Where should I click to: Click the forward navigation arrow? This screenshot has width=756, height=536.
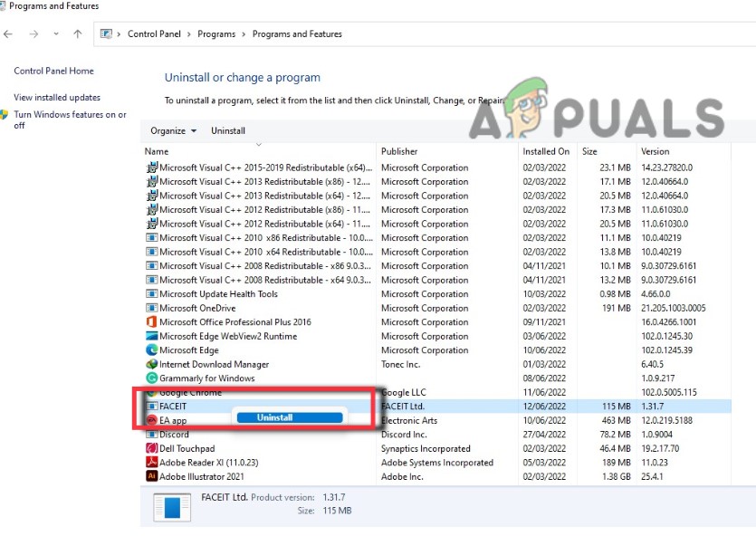pyautogui.click(x=33, y=34)
